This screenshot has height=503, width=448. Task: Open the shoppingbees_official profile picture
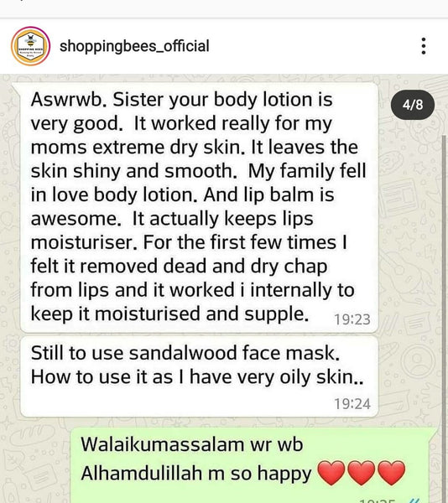(x=30, y=46)
